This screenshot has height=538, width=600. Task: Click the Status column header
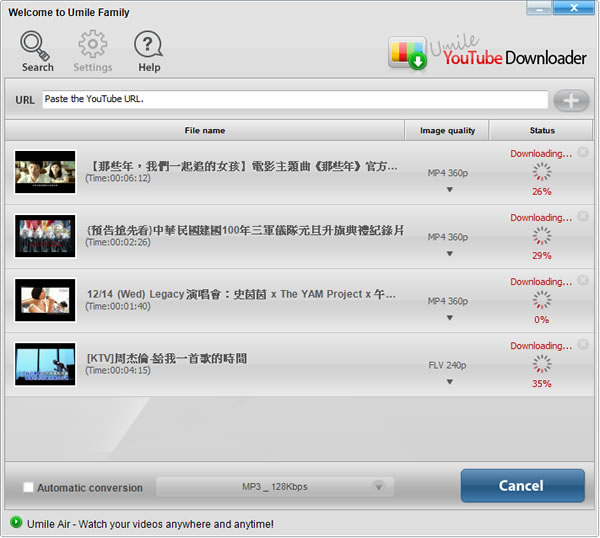(x=541, y=130)
